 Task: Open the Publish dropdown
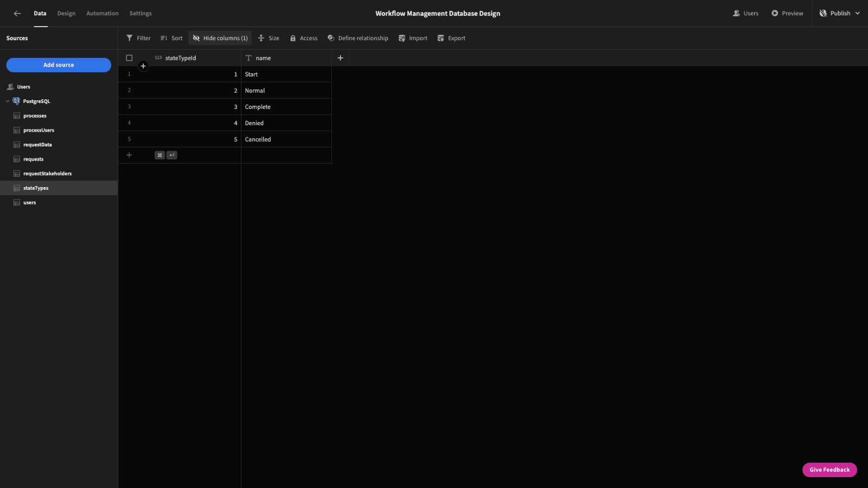pyautogui.click(x=839, y=14)
